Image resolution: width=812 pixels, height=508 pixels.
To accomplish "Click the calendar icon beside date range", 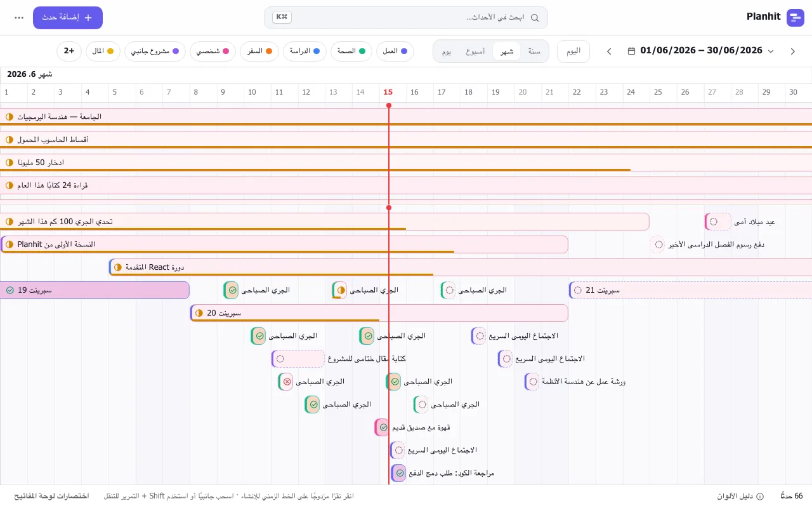I will tap(631, 51).
